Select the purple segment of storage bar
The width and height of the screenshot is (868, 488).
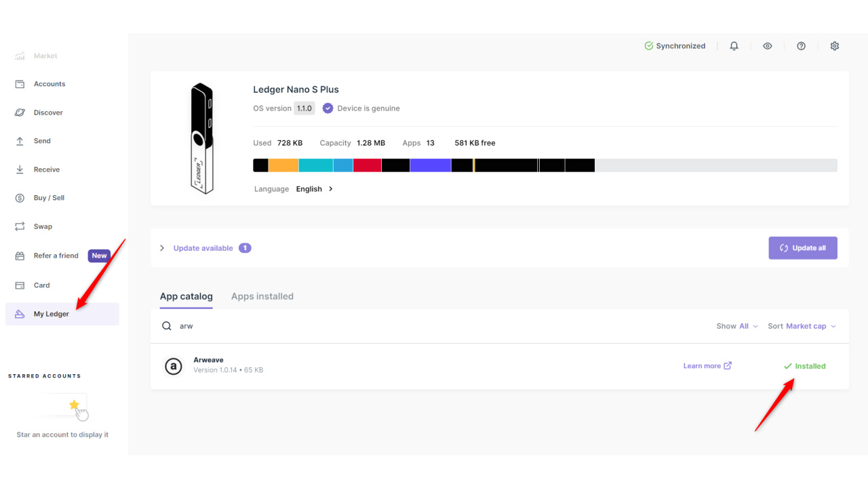(x=431, y=165)
